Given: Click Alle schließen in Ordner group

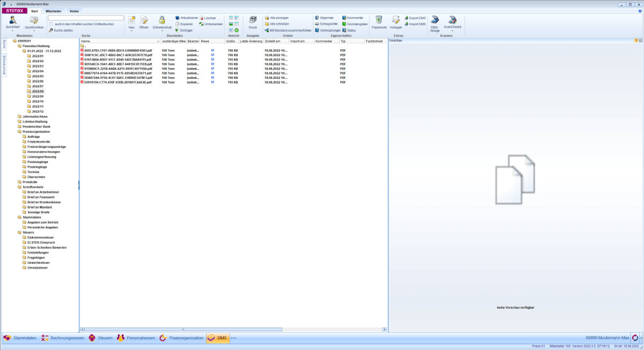Looking at the screenshot, I should click(x=279, y=24).
